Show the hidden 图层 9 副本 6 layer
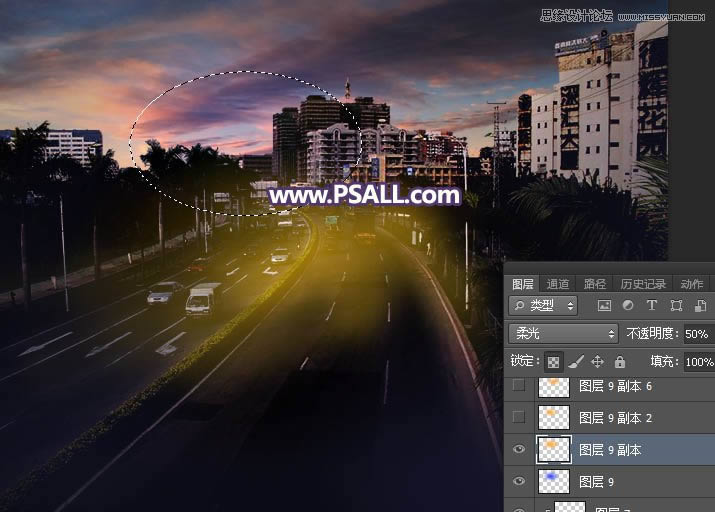 (x=518, y=386)
